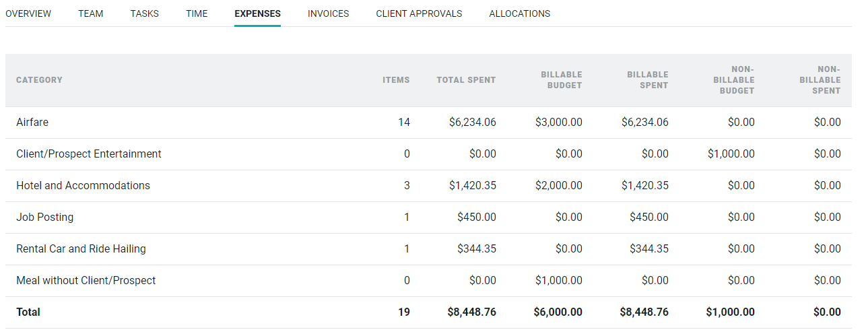This screenshot has height=336, width=868.
Task: Switch to the Team tab
Action: point(91,13)
